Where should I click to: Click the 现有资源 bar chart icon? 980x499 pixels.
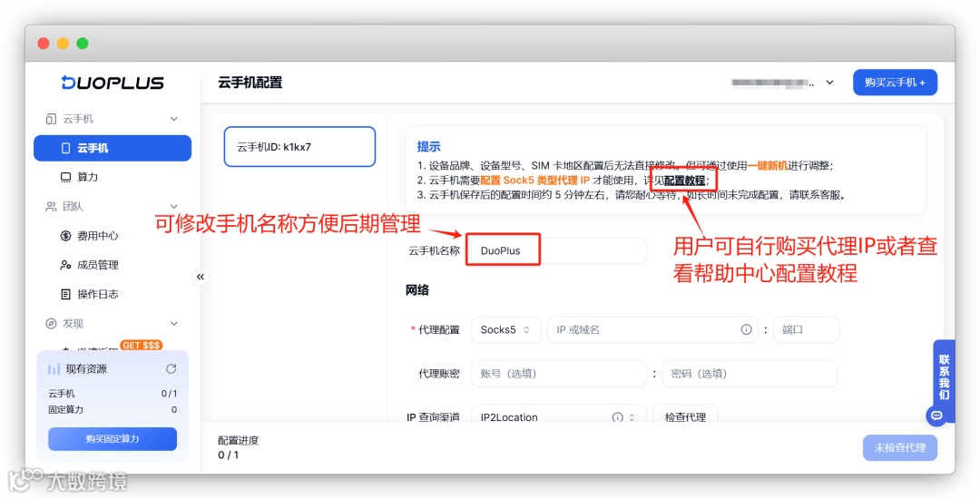54,369
